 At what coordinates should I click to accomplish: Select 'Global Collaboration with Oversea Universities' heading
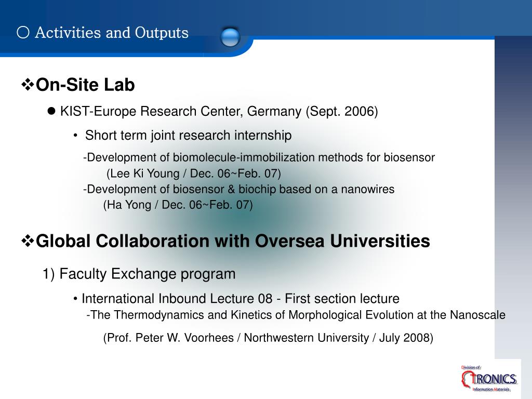coord(233,241)
